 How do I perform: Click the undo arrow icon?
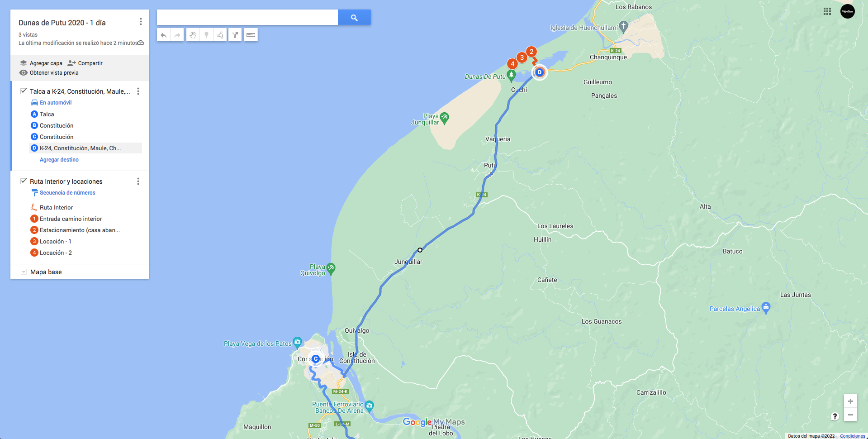point(164,35)
